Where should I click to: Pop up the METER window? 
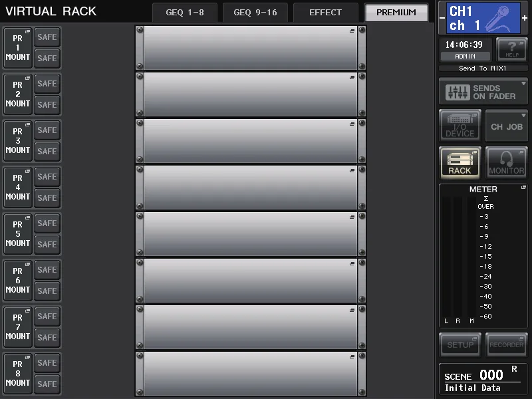pyautogui.click(x=523, y=188)
